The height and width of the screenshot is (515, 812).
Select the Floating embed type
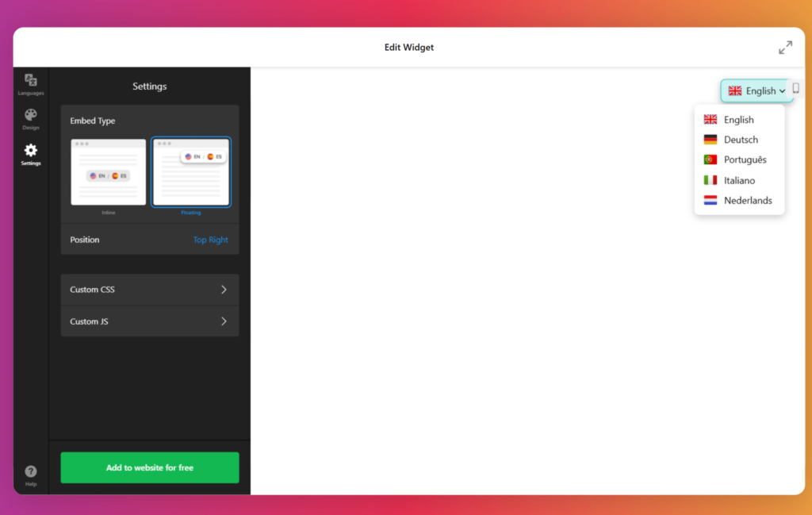tap(190, 172)
